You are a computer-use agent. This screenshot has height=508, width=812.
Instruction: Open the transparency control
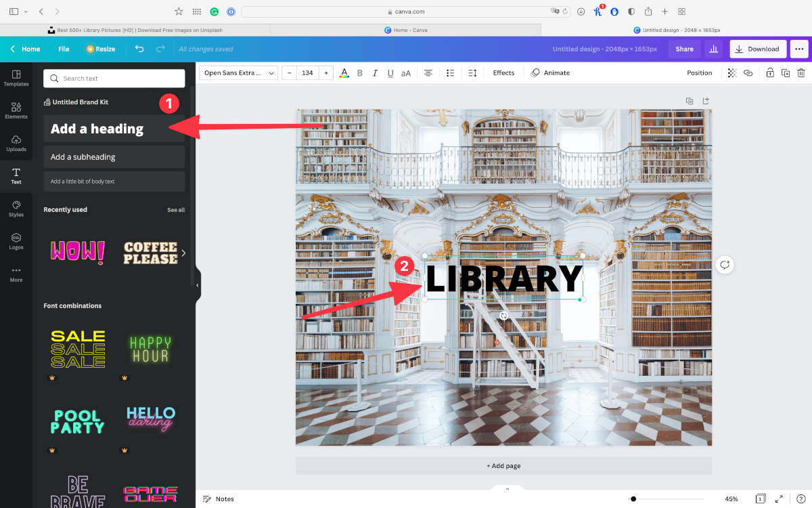pyautogui.click(x=732, y=72)
